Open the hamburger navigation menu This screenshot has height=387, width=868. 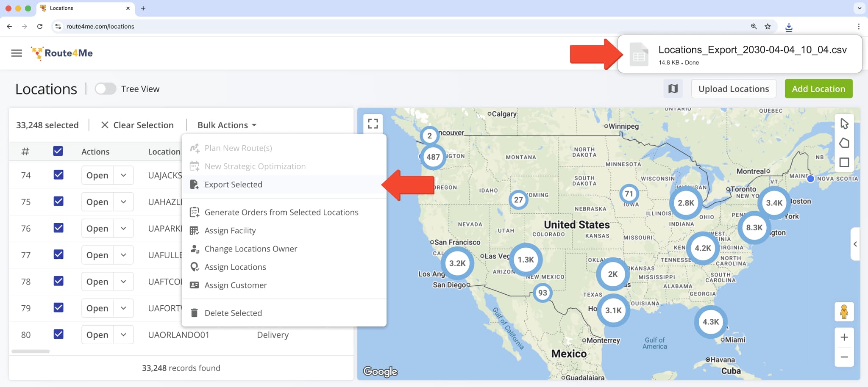tap(17, 53)
